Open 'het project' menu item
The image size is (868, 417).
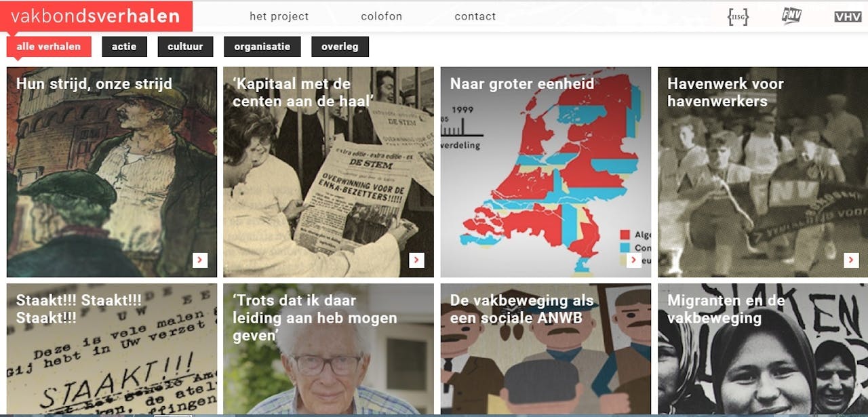pyautogui.click(x=279, y=16)
